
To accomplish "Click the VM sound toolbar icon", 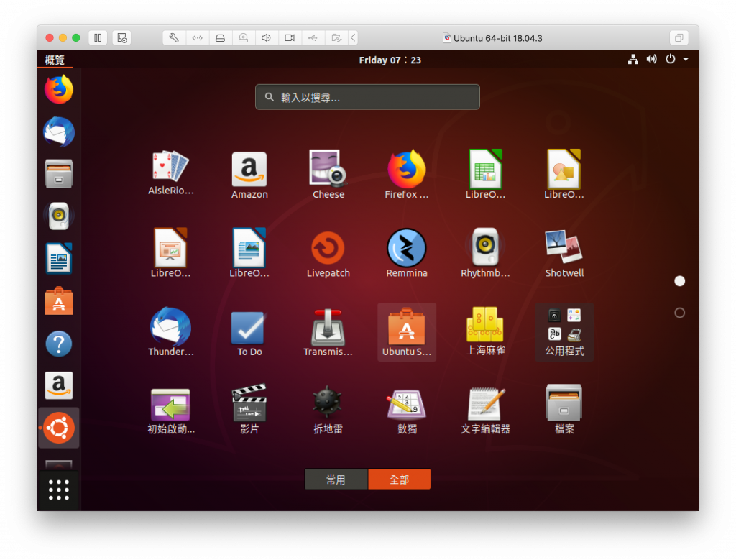I will [266, 38].
